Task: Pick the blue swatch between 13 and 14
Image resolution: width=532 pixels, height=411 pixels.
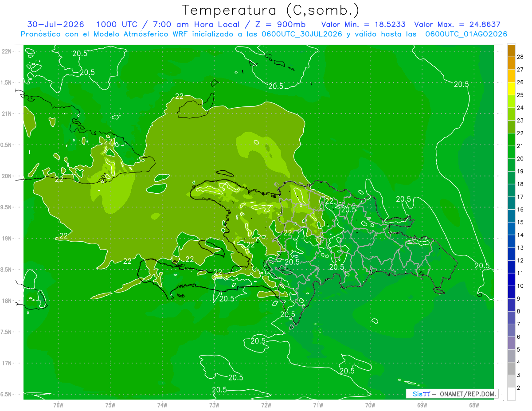Action: click(511, 241)
